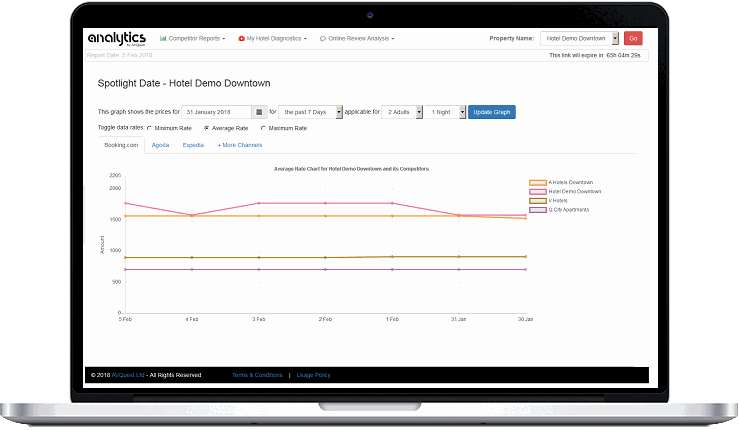Image resolution: width=739 pixels, height=430 pixels.
Task: Click the analytics logo
Action: click(x=116, y=38)
